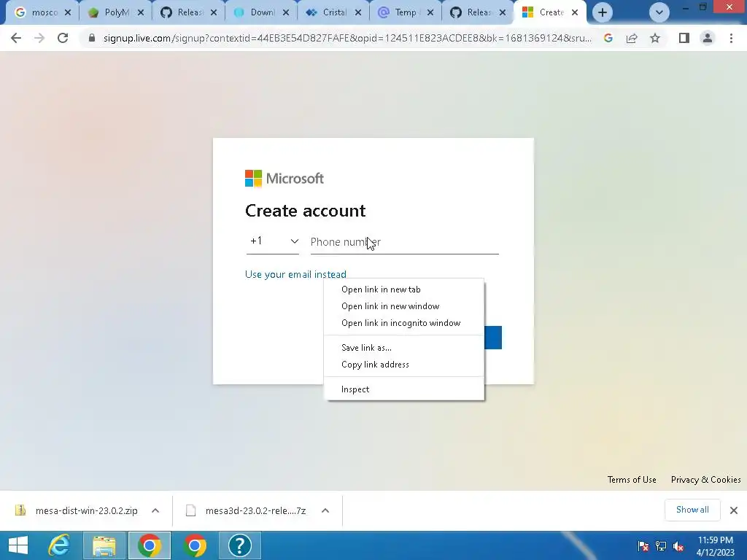Image resolution: width=747 pixels, height=560 pixels.
Task: Open the Help question mark taskbar icon
Action: coord(239,545)
